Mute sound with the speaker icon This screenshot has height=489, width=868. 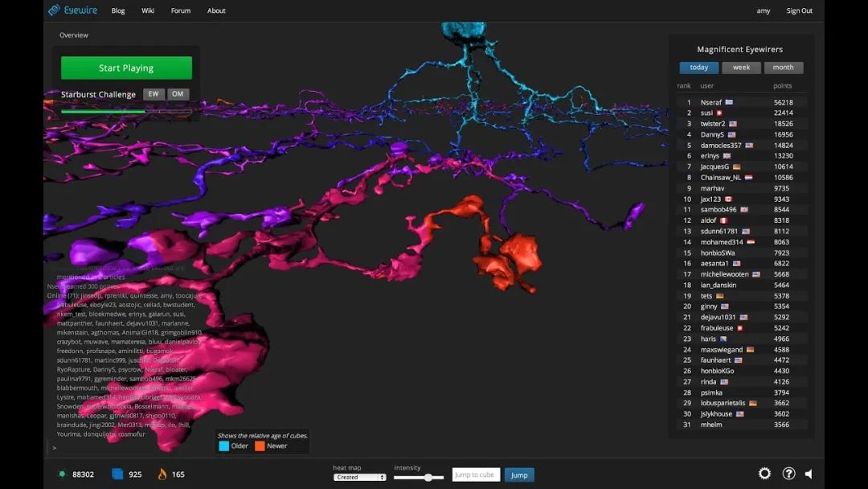click(x=809, y=474)
